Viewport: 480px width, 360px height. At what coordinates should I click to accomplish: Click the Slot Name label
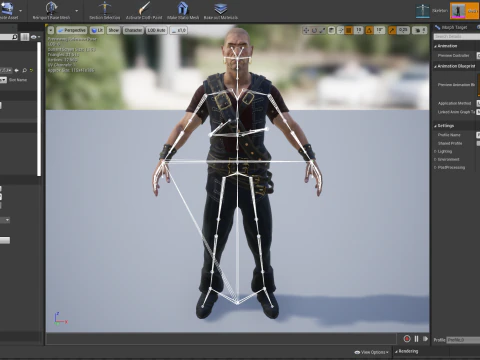click(x=18, y=80)
